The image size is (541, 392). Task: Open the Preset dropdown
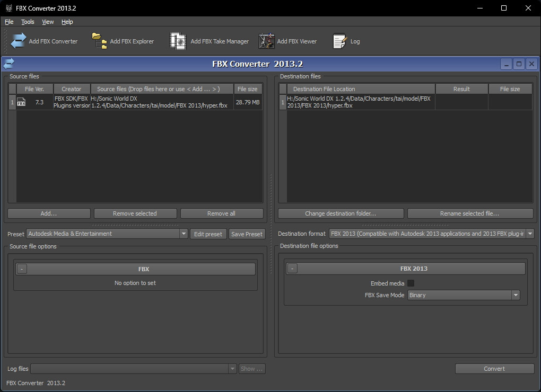click(x=184, y=234)
